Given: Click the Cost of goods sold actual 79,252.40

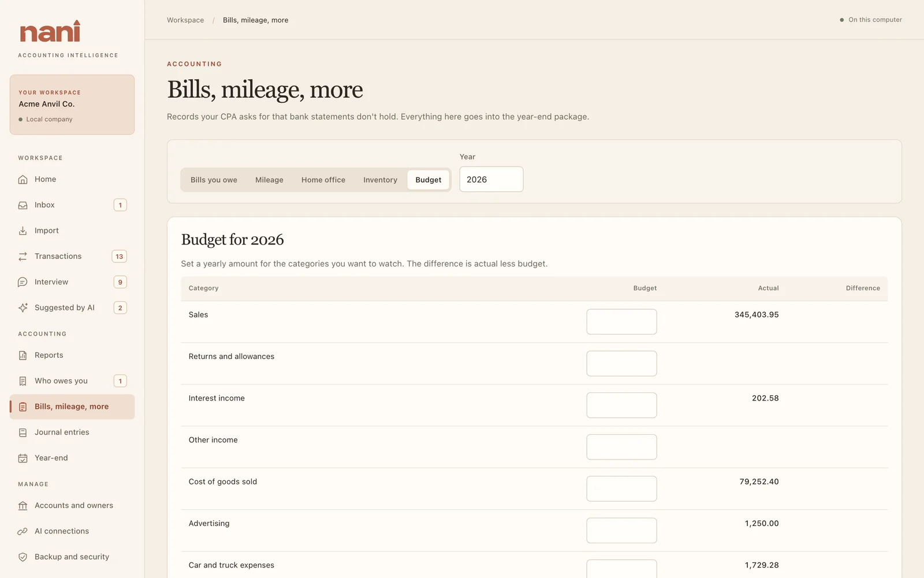Looking at the screenshot, I should tap(759, 481).
